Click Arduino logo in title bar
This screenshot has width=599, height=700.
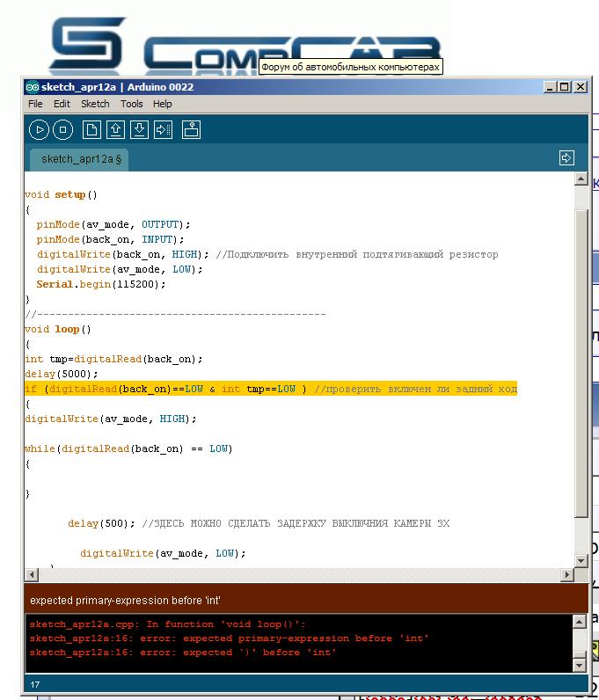coord(33,87)
